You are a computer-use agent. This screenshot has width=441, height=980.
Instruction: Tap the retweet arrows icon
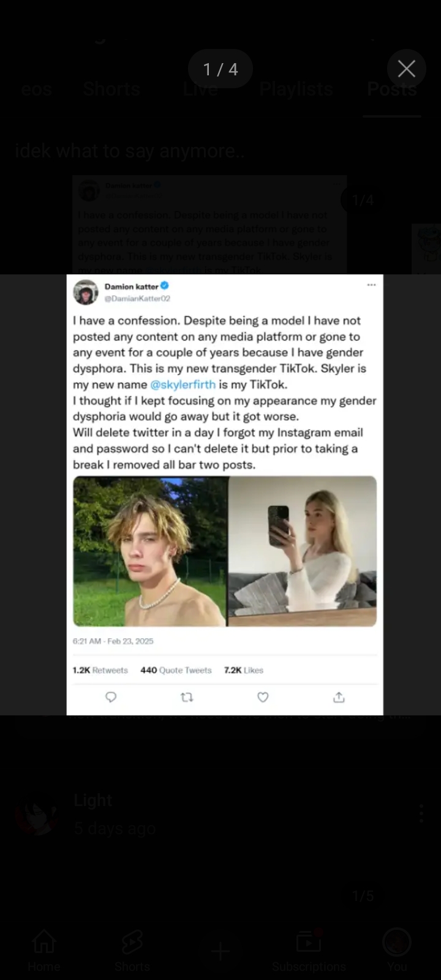tap(187, 697)
